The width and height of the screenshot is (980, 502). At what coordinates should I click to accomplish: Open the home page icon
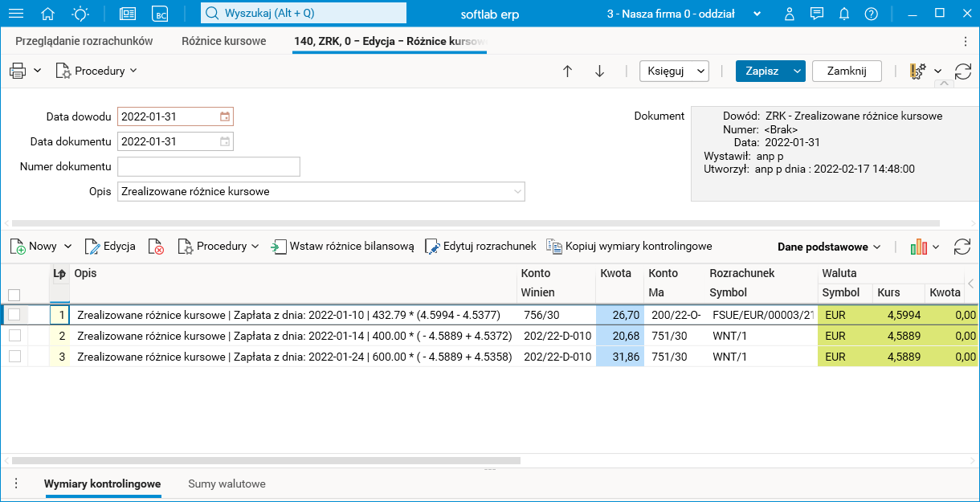click(48, 14)
